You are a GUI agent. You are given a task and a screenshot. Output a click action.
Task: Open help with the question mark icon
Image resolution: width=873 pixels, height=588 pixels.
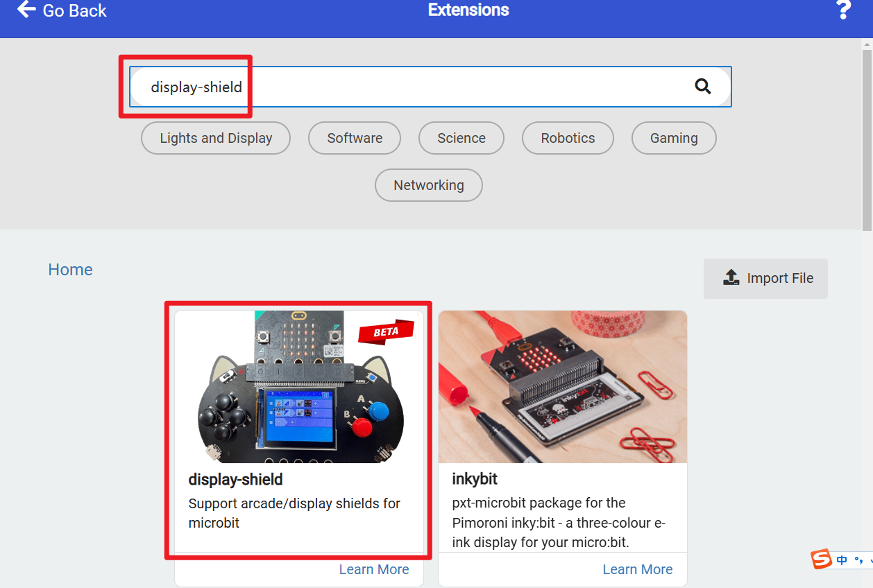843,10
